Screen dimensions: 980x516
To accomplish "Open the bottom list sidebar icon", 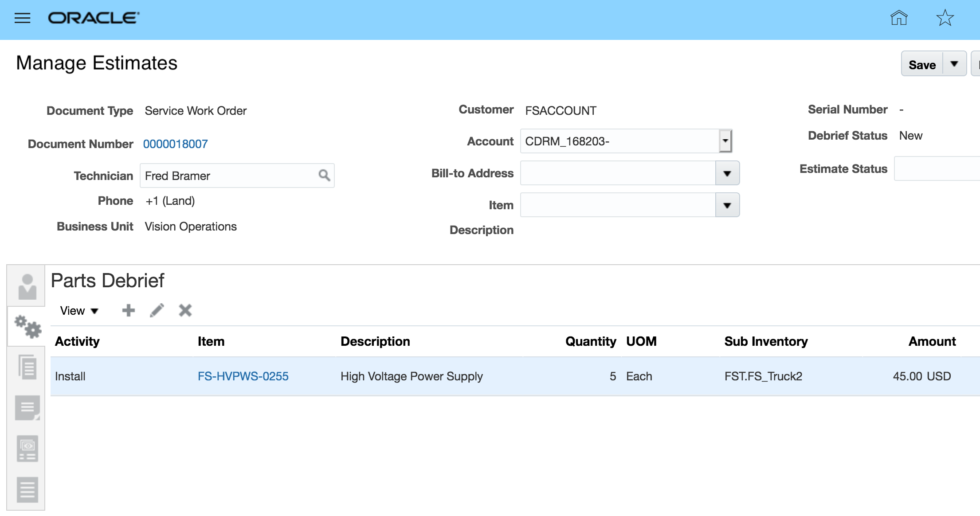I will tap(27, 489).
